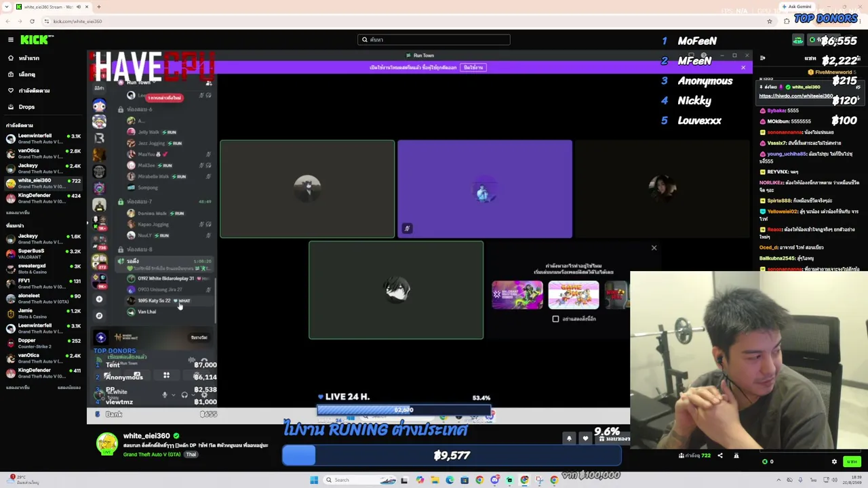Bookmark this page with star icon

(x=770, y=21)
